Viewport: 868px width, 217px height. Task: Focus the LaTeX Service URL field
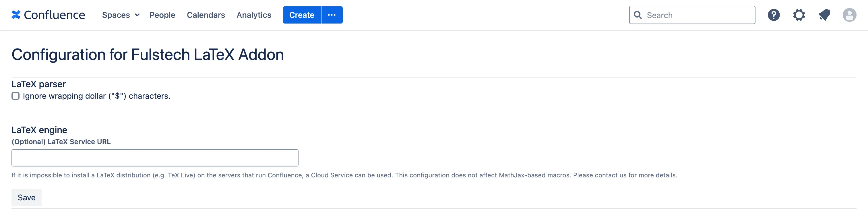[x=155, y=158]
